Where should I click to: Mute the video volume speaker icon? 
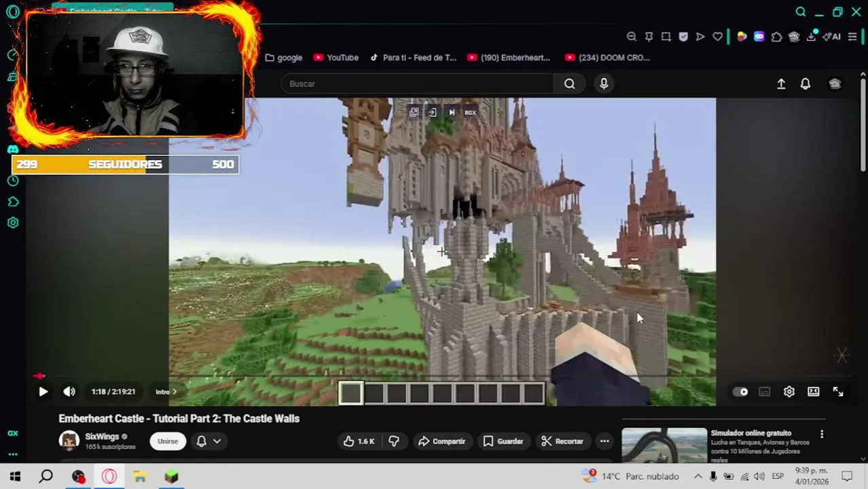(69, 392)
